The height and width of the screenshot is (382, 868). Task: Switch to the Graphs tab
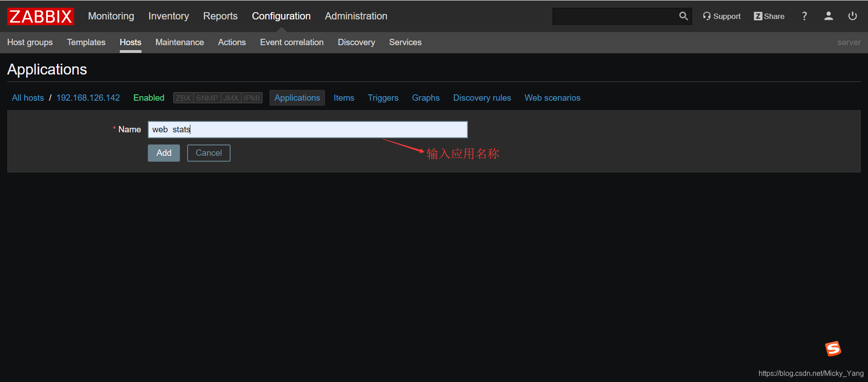(426, 98)
